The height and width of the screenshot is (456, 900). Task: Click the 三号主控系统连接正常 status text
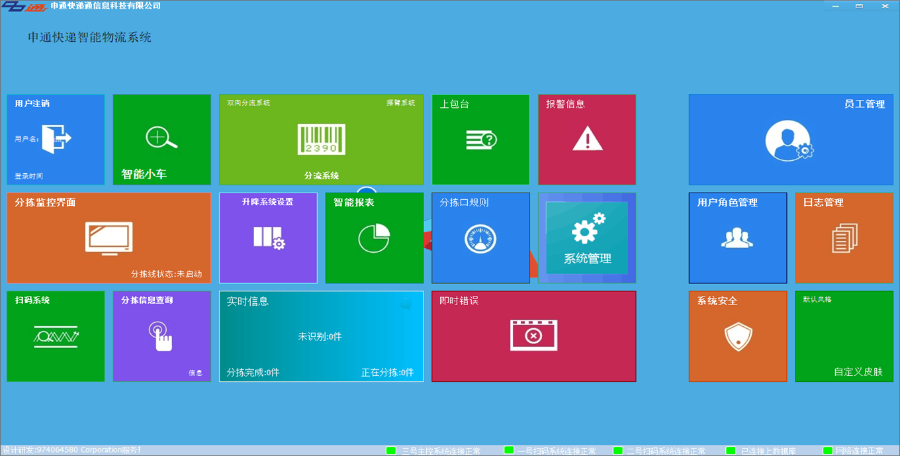(441, 451)
